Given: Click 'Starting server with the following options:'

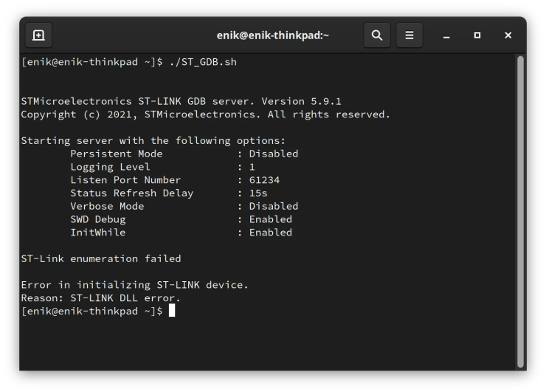Looking at the screenshot, I should coord(153,141).
